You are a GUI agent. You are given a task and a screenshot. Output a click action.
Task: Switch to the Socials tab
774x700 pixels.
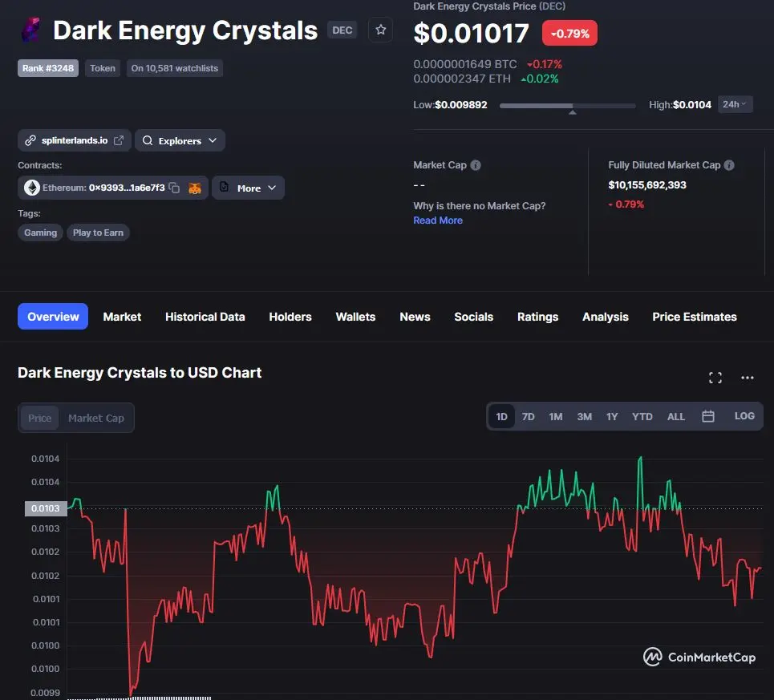[x=473, y=317]
